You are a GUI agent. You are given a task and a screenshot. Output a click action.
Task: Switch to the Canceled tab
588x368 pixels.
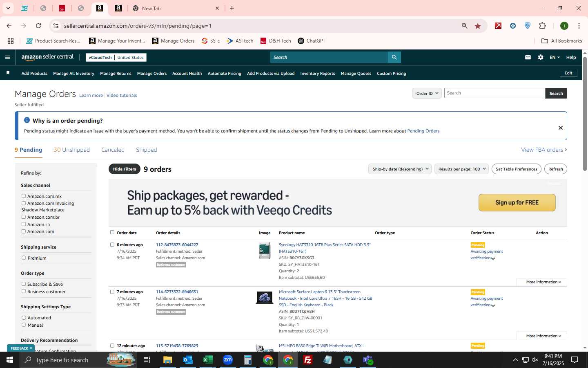[113, 150]
